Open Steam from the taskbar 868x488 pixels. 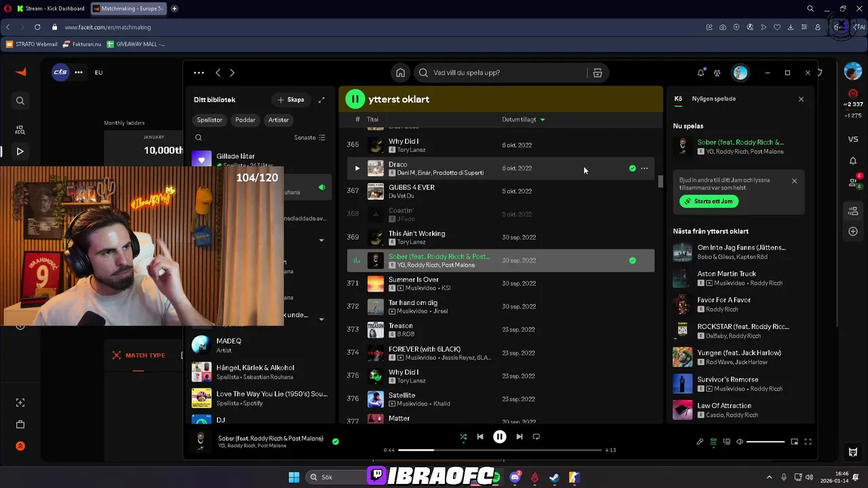tap(554, 477)
